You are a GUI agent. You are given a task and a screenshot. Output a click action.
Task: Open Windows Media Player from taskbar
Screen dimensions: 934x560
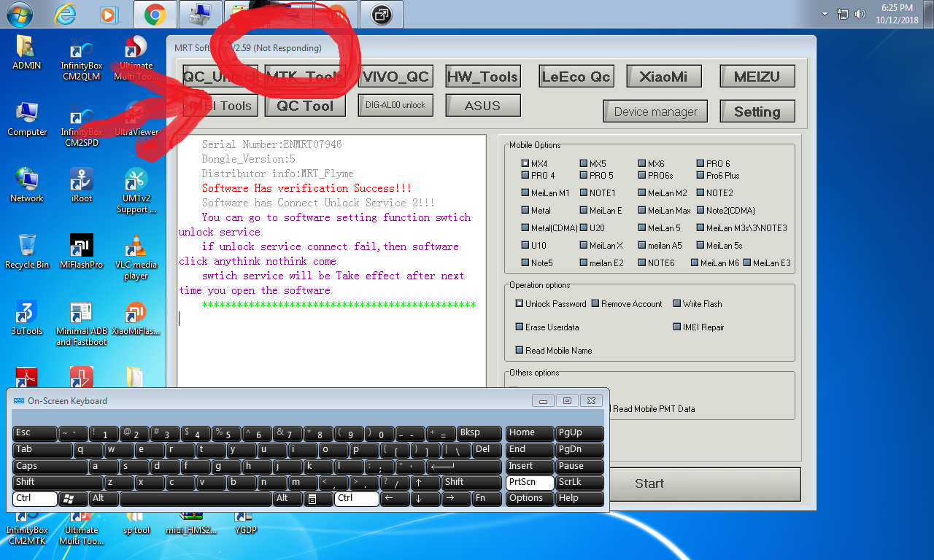(109, 13)
